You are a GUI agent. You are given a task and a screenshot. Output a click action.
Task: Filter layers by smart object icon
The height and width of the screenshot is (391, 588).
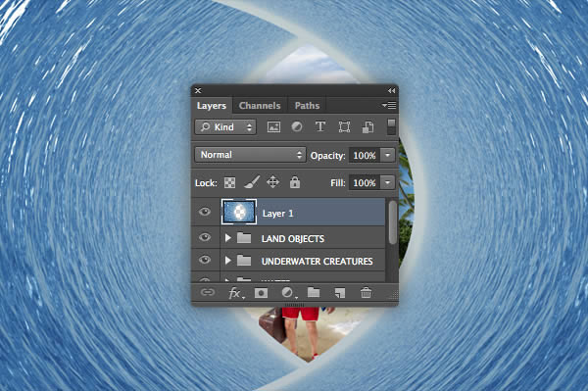[x=367, y=127]
